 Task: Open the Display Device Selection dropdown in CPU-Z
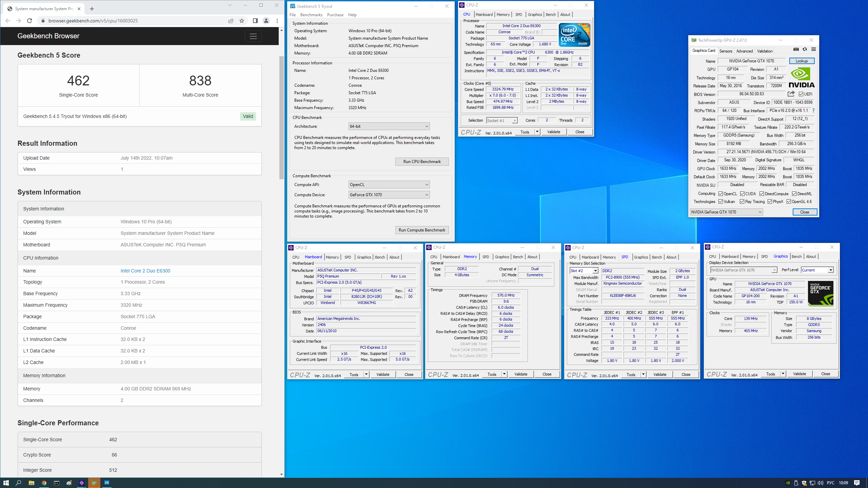pyautogui.click(x=744, y=270)
